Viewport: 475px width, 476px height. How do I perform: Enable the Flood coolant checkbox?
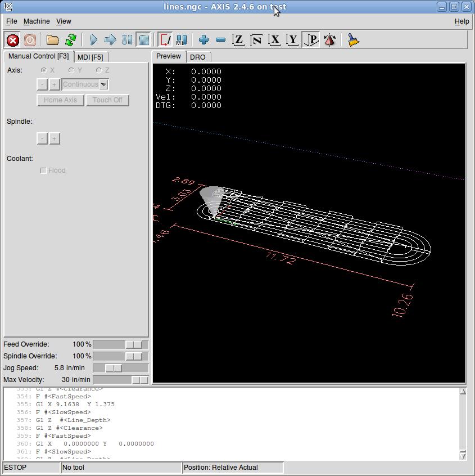point(43,170)
